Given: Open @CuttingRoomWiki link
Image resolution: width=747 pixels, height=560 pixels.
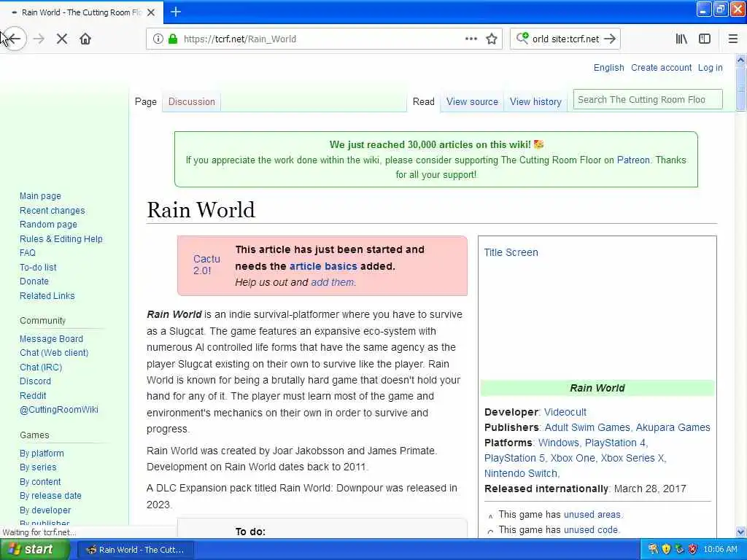Looking at the screenshot, I should point(59,410).
